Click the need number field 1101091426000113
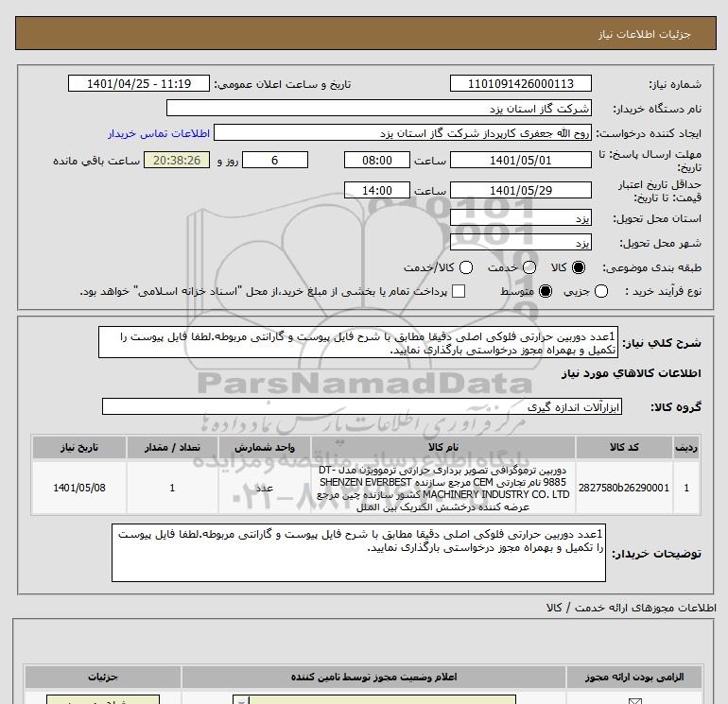Image resolution: width=728 pixels, height=704 pixels. point(520,83)
